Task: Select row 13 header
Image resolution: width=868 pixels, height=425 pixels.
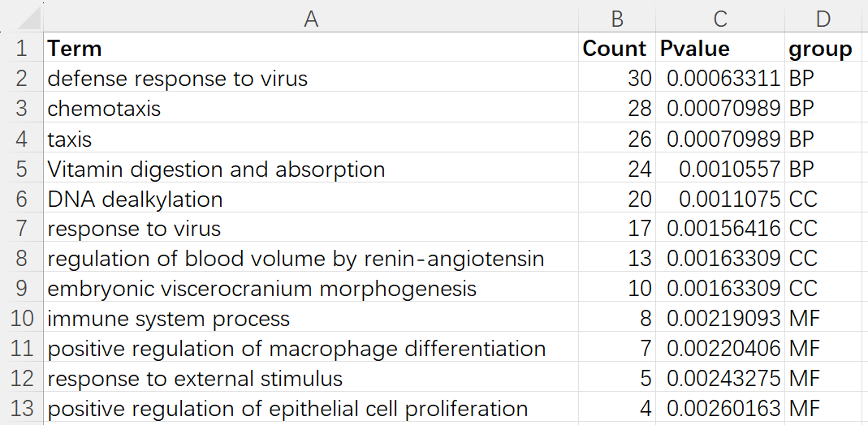Action: 21,409
